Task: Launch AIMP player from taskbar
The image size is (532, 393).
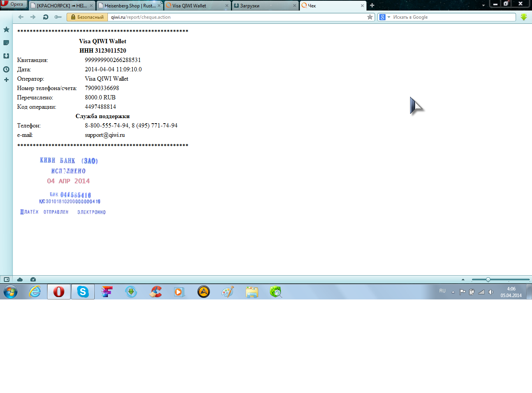Action: pyautogui.click(x=203, y=292)
